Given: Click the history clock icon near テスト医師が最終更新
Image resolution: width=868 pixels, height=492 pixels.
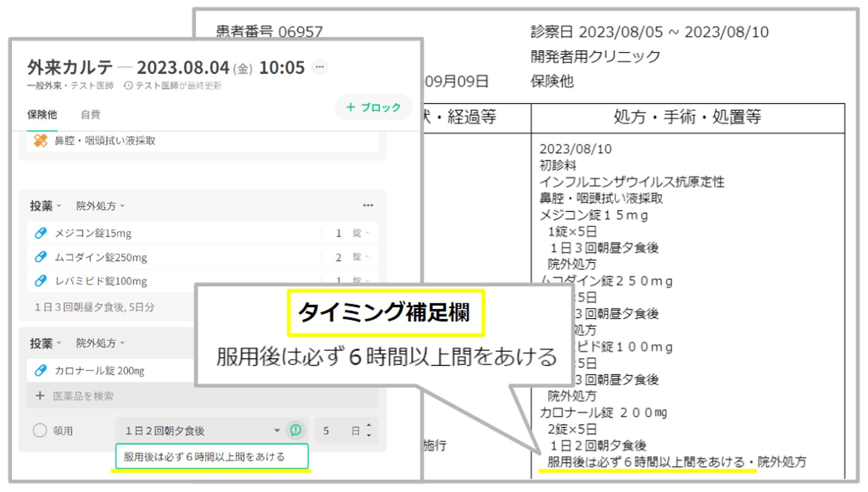Looking at the screenshot, I should coord(128,86).
